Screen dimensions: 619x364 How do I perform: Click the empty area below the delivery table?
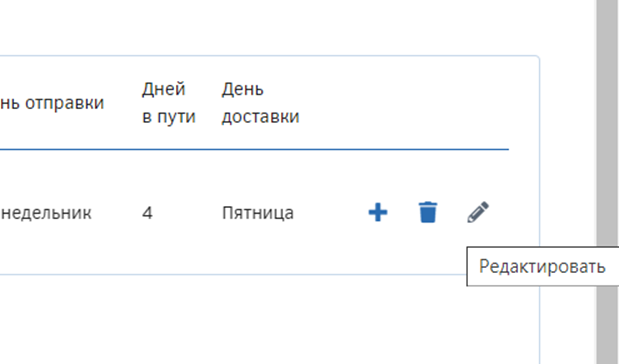268,320
